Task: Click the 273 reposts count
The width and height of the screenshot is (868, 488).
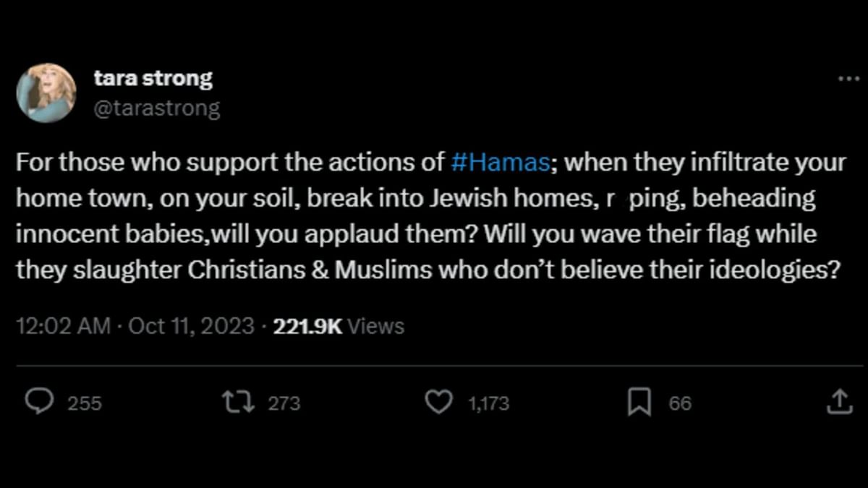Action: 284,403
